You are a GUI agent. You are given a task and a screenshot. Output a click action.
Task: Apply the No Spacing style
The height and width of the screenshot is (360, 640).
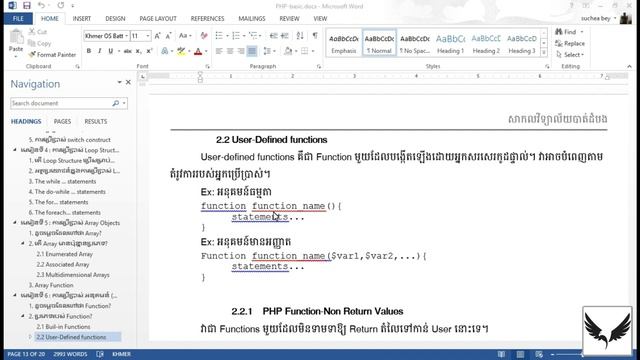(415, 43)
